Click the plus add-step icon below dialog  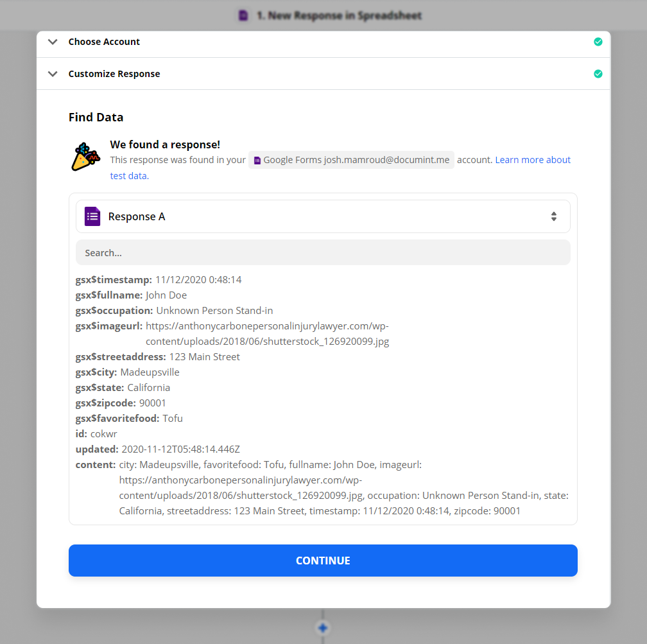(x=323, y=627)
